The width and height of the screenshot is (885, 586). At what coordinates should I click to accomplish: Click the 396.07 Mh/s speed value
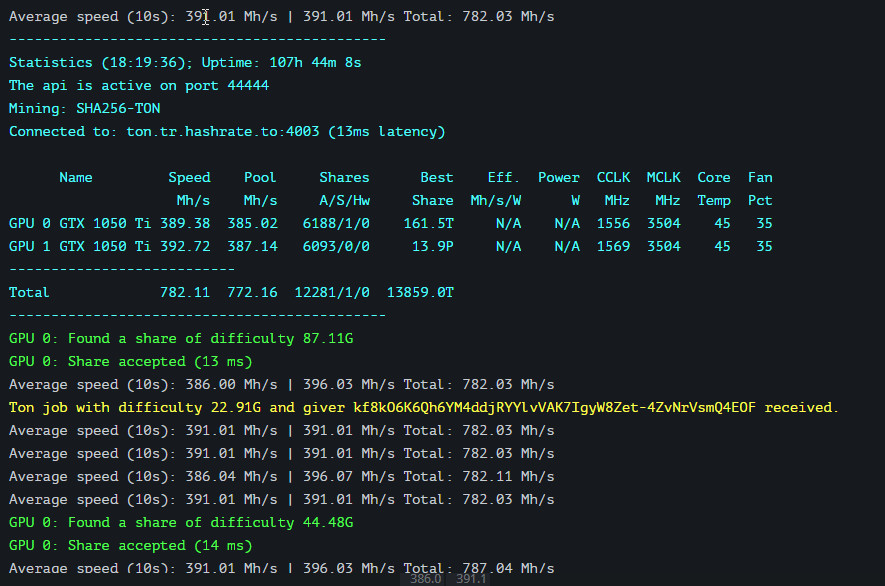[x=349, y=477]
